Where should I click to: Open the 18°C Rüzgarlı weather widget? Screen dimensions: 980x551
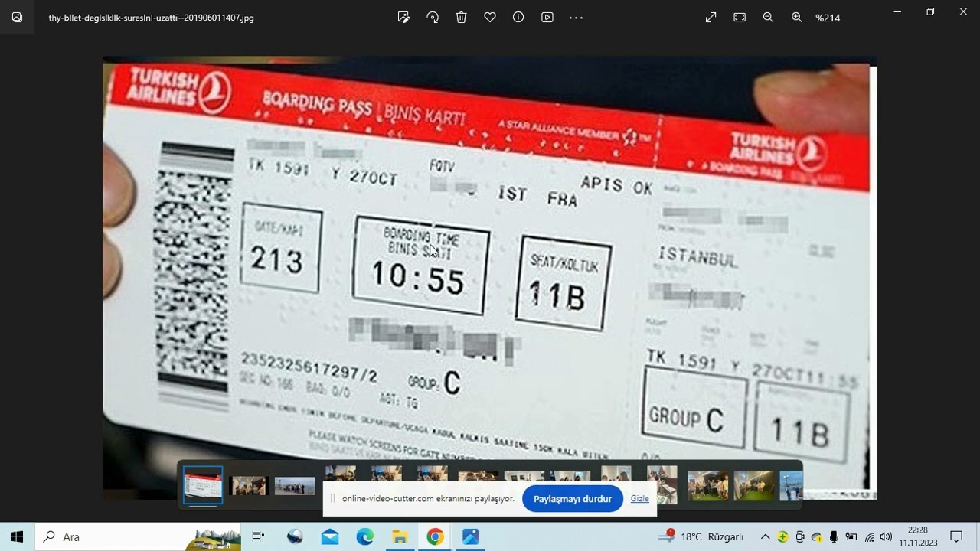(701, 536)
